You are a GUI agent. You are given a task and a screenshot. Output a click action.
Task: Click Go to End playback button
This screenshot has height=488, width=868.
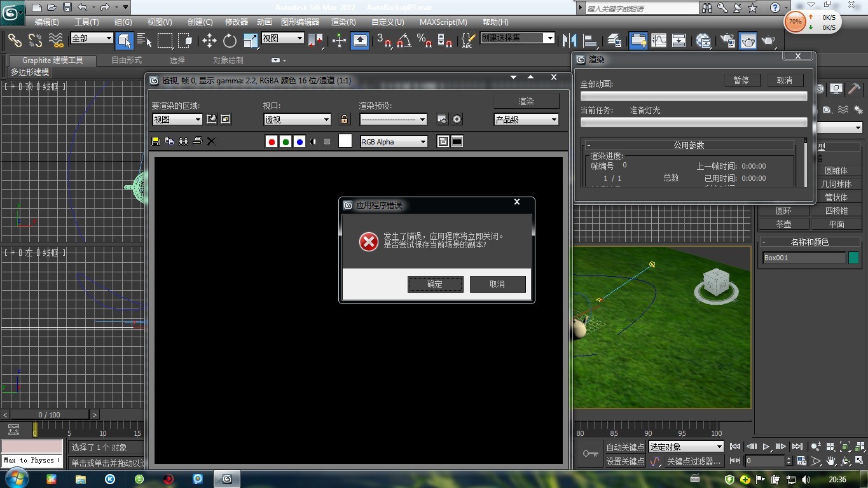coord(797,447)
